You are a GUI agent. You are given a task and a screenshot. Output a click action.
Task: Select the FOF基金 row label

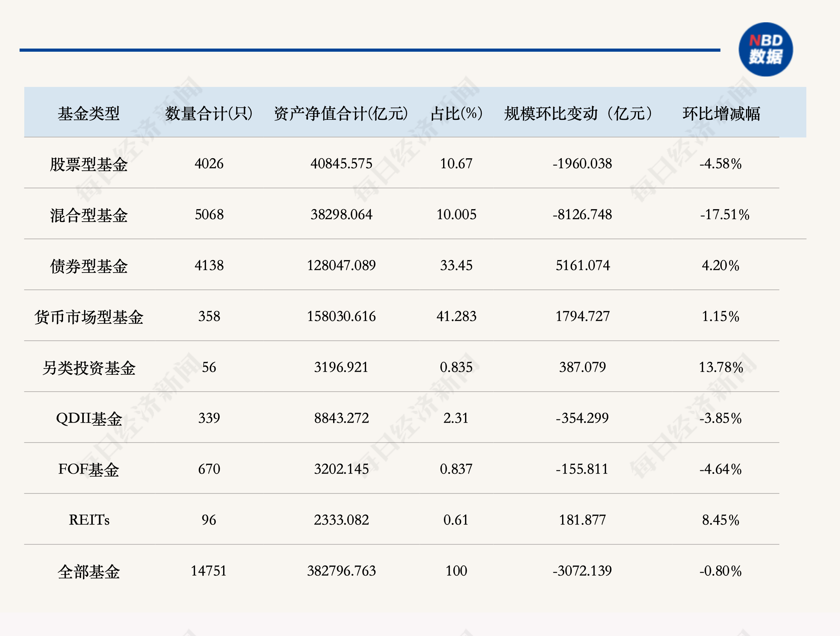tap(89, 469)
